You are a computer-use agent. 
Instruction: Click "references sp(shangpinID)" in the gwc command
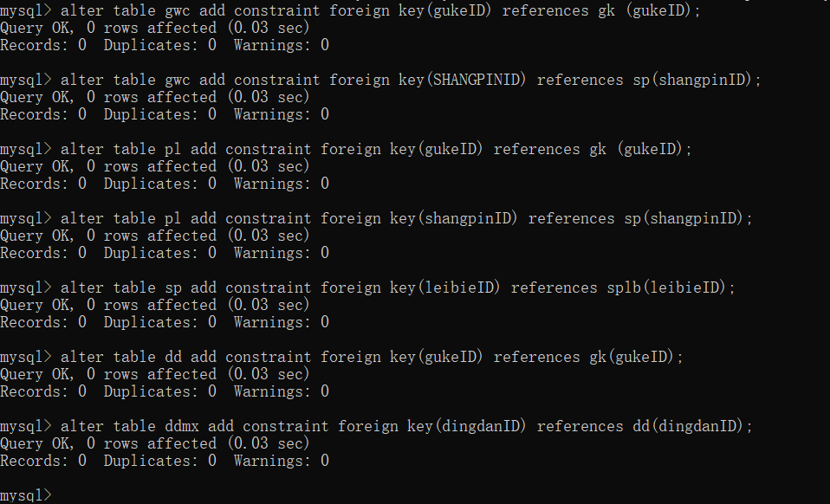(648, 80)
